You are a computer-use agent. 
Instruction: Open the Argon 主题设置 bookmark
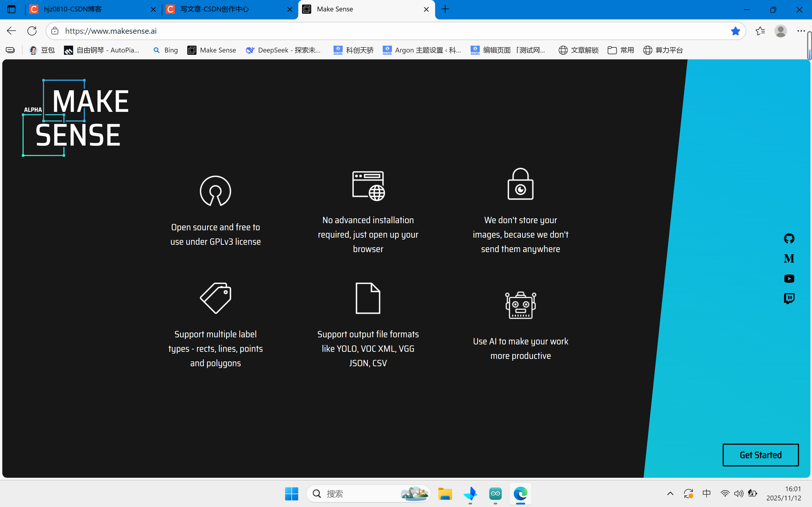(422, 50)
